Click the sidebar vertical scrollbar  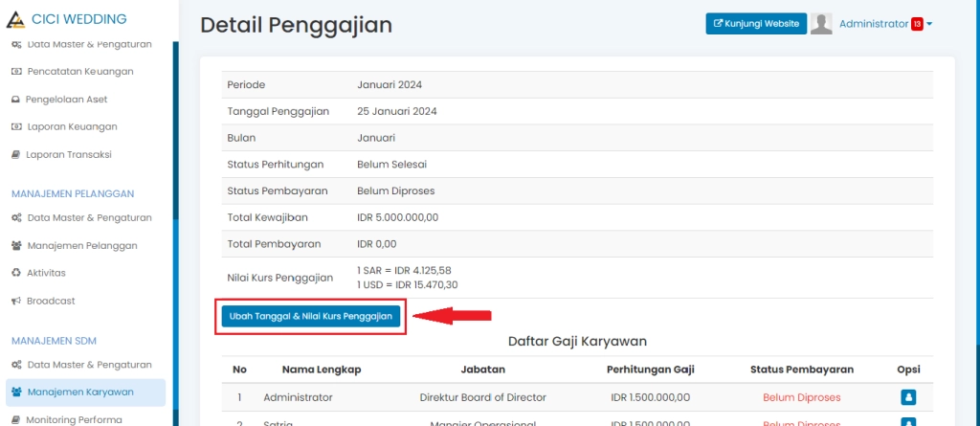click(x=176, y=230)
